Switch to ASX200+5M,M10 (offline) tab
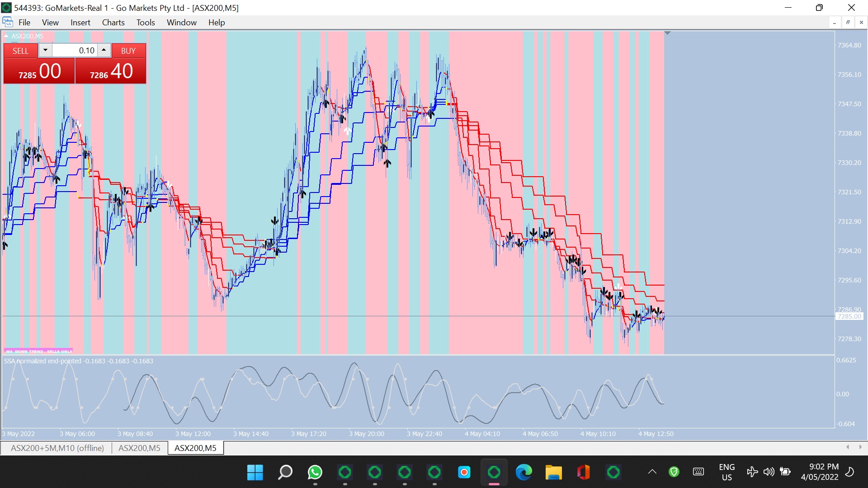The width and height of the screenshot is (868, 488). point(57,448)
